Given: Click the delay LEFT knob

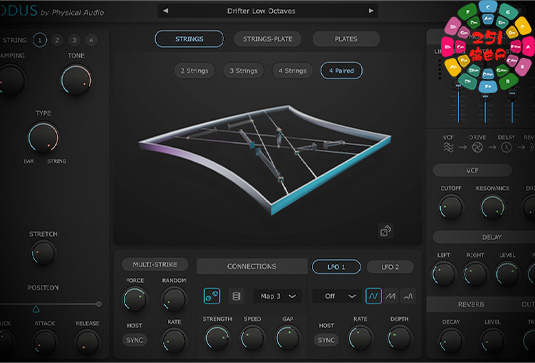Looking at the screenshot, I should 444,274.
